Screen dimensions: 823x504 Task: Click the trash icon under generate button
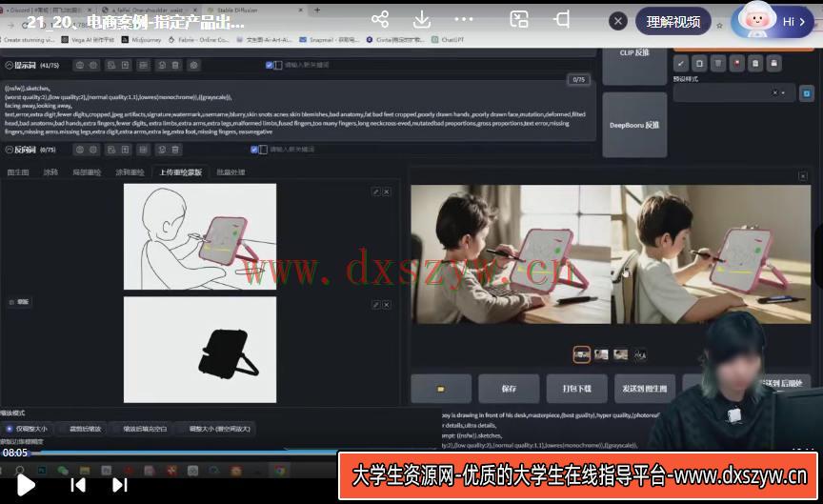718,64
